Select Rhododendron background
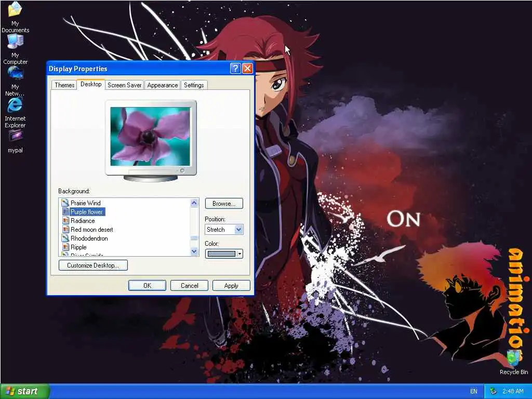Image resolution: width=532 pixels, height=399 pixels. pyautogui.click(x=89, y=238)
